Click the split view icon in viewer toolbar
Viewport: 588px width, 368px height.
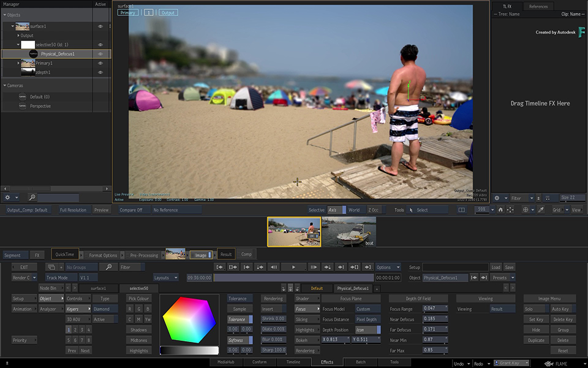click(x=461, y=210)
